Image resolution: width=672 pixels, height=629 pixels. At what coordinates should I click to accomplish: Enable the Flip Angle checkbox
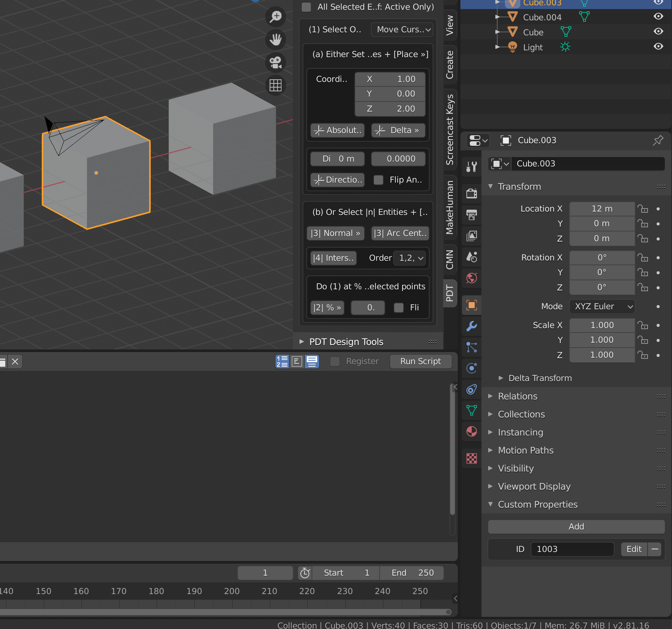378,180
